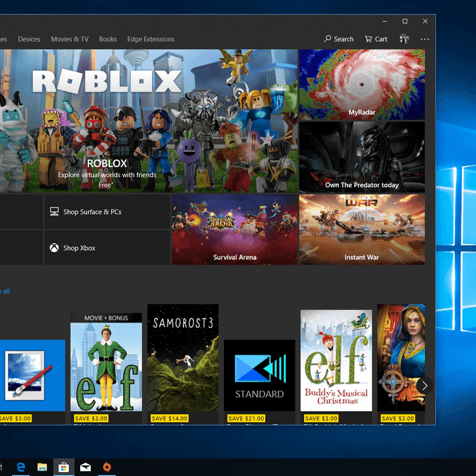The width and height of the screenshot is (476, 476).
Task: Open the Samorost 3 game deal
Action: [182, 358]
